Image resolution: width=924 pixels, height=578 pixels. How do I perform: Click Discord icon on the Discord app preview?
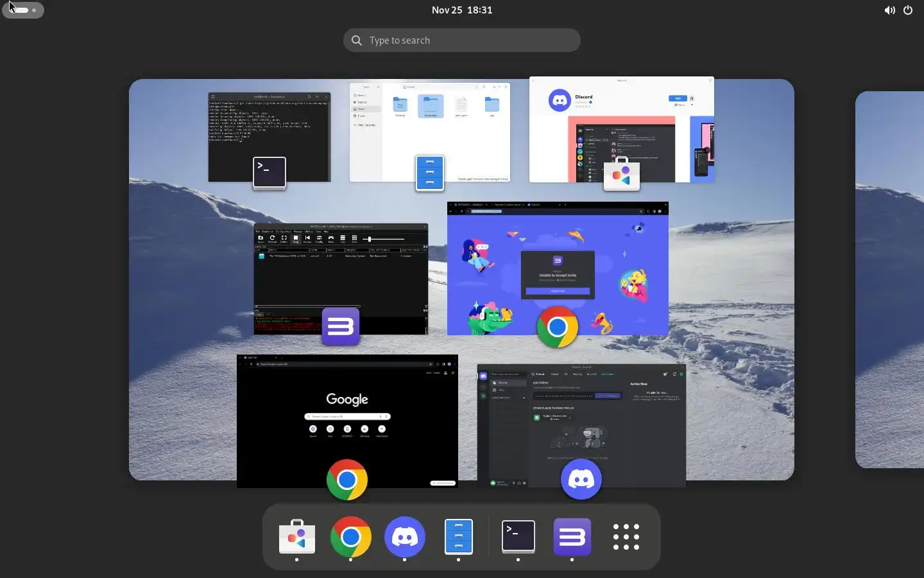(x=581, y=479)
